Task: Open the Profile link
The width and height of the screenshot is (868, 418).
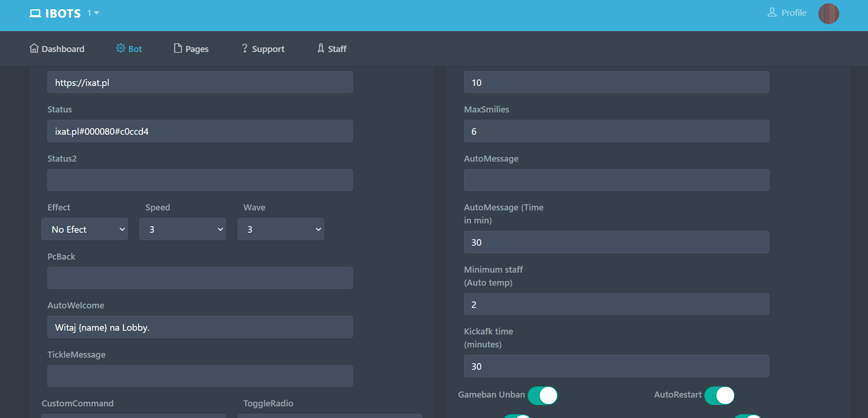Action: [x=794, y=13]
